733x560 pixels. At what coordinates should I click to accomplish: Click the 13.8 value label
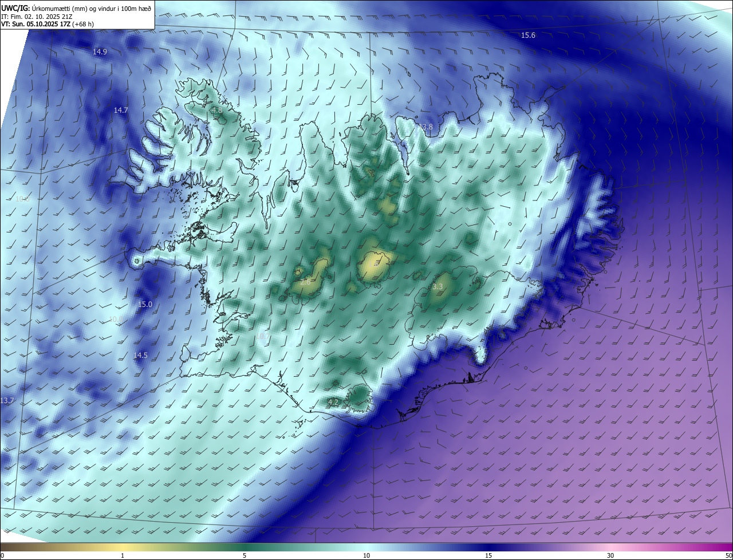[425, 127]
